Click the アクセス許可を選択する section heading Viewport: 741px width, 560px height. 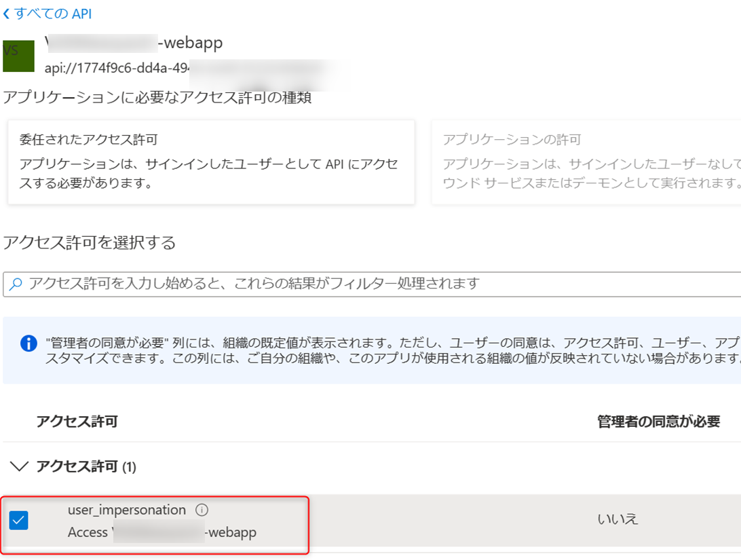pyautogui.click(x=90, y=242)
